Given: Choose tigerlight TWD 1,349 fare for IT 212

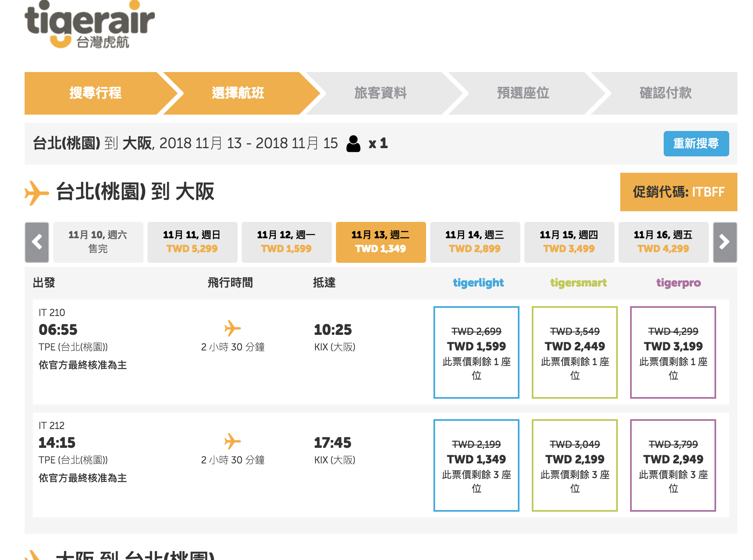Looking at the screenshot, I should click(476, 465).
